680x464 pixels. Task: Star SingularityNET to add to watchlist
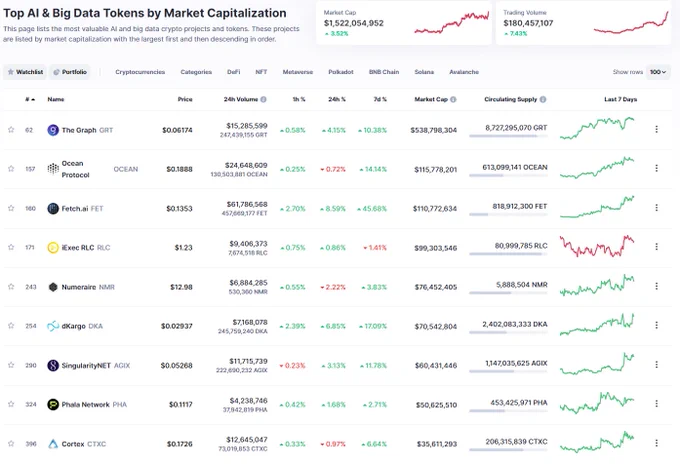click(x=11, y=365)
